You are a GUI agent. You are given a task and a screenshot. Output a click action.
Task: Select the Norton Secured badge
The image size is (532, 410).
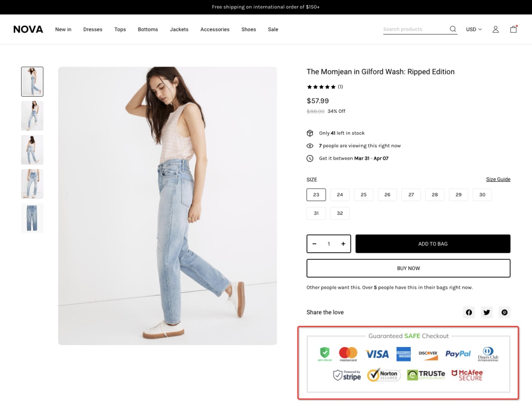(384, 375)
